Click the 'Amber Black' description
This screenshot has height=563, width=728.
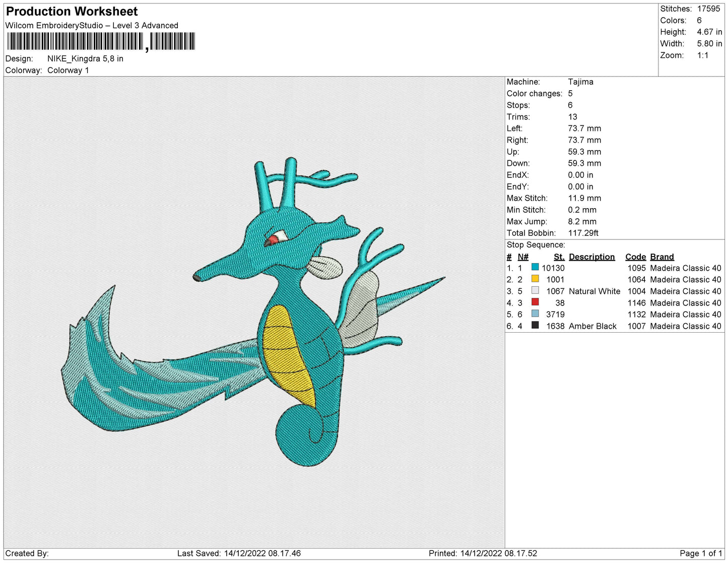click(592, 326)
